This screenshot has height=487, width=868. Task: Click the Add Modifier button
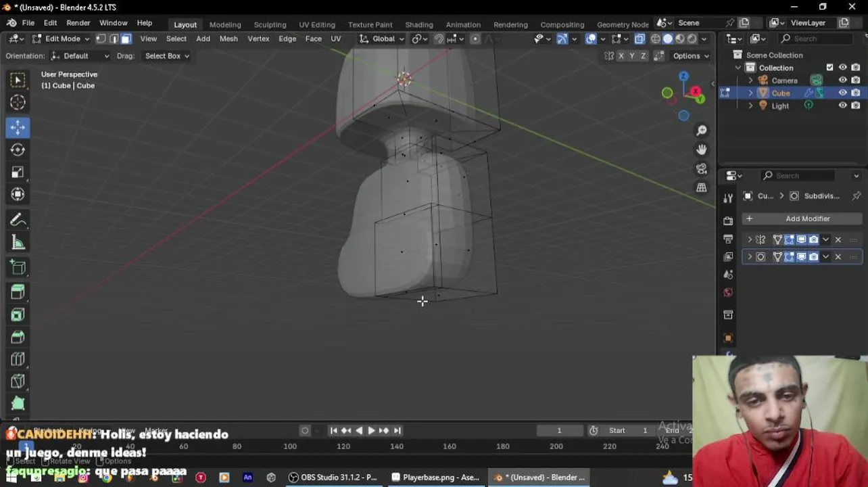(802, 218)
